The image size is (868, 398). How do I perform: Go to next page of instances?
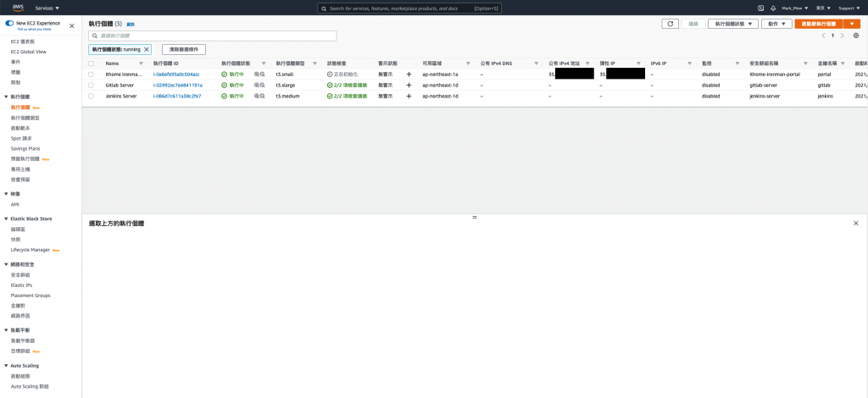pos(842,36)
